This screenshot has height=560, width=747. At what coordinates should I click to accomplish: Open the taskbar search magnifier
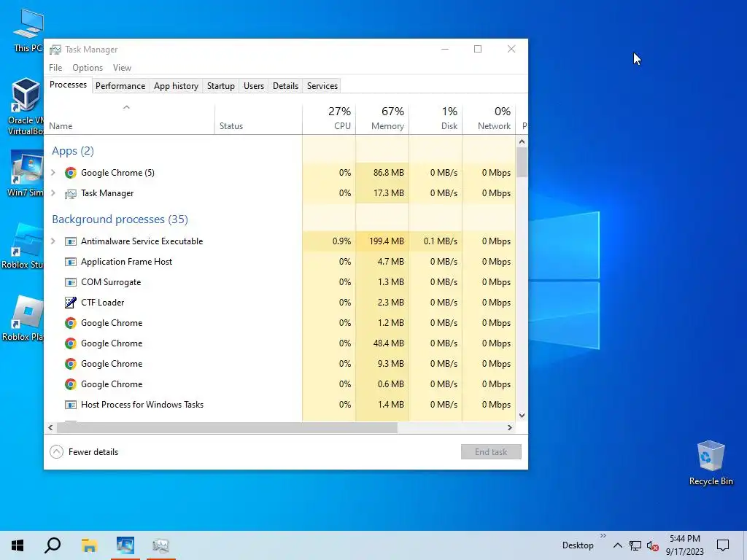pyautogui.click(x=53, y=545)
